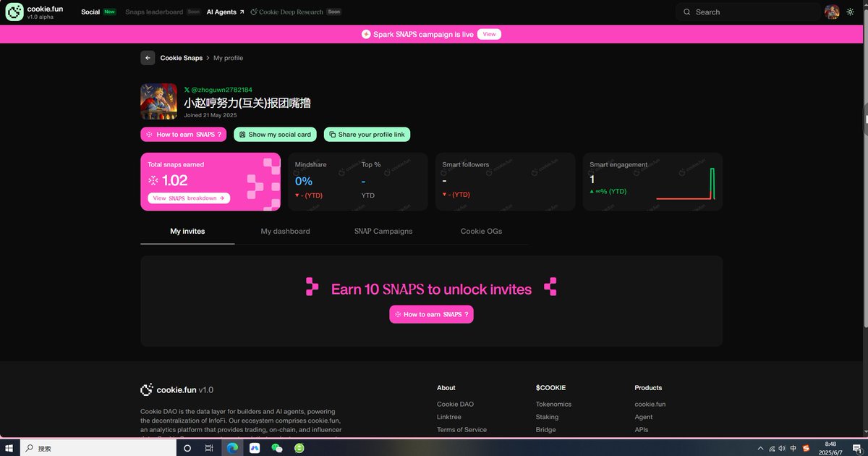Click the Smart followers card label
Image resolution: width=868 pixels, height=456 pixels.
(466, 164)
